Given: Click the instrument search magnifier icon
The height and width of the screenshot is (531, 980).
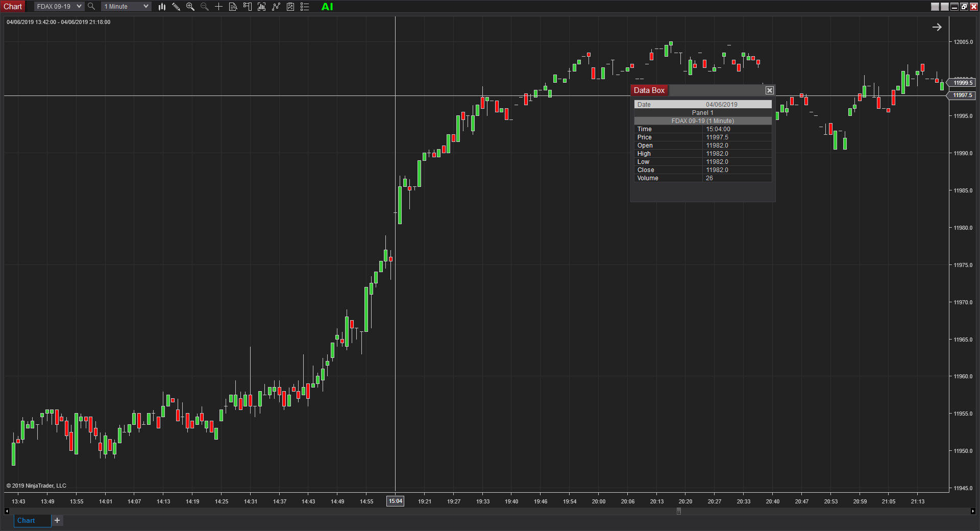Looking at the screenshot, I should 91,7.
